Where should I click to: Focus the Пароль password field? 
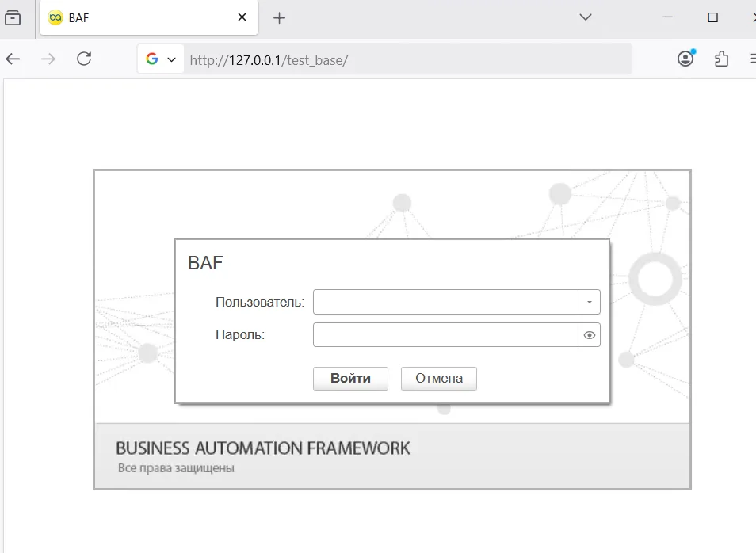(445, 335)
